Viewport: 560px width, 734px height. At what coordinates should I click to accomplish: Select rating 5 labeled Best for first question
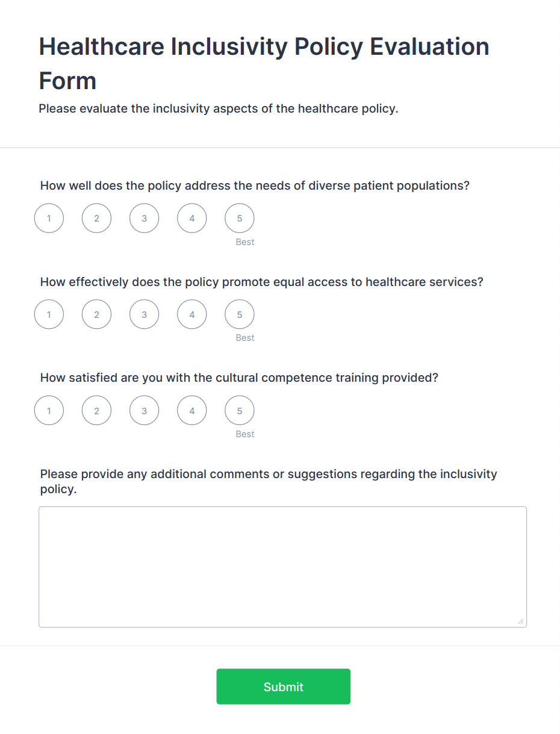239,218
